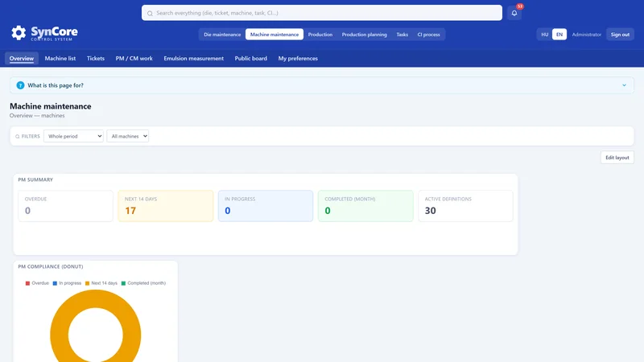Go to the Tickets tab

tap(96, 58)
